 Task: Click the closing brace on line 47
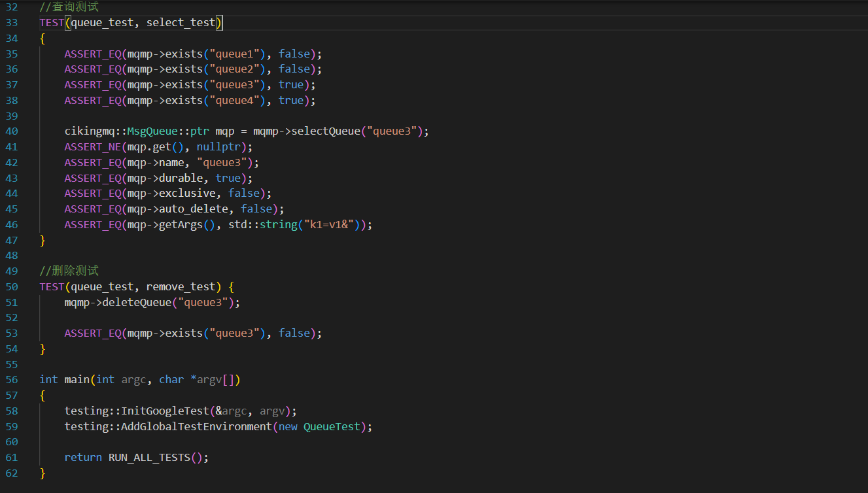pyautogui.click(x=43, y=240)
